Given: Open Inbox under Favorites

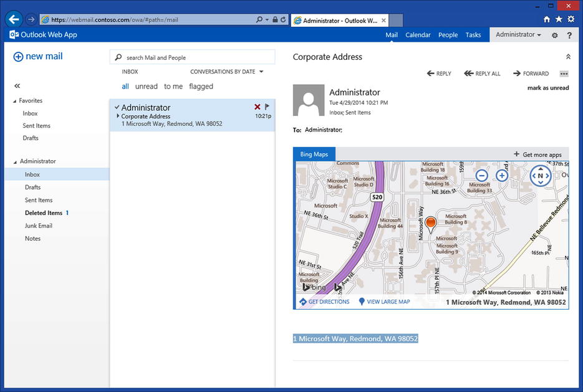Looking at the screenshot, I should coord(30,113).
